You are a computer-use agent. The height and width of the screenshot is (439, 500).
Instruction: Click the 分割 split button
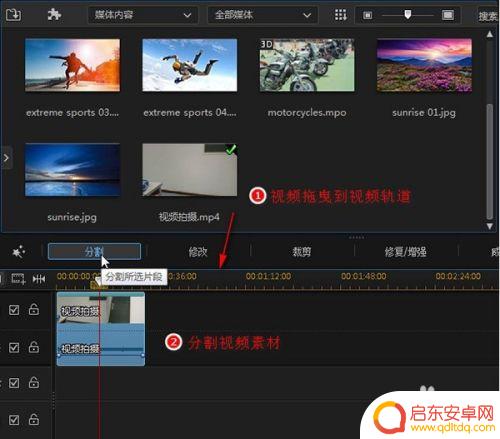[x=94, y=251]
